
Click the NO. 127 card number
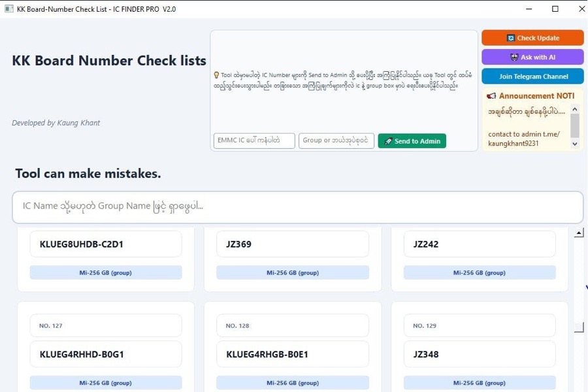(50, 325)
